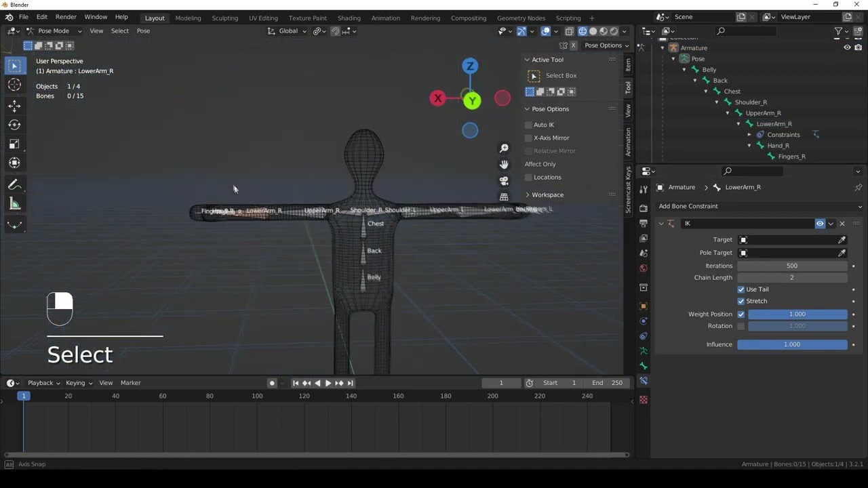The height and width of the screenshot is (488, 868).
Task: Hide IK constraint with eye toggle
Action: (820, 224)
